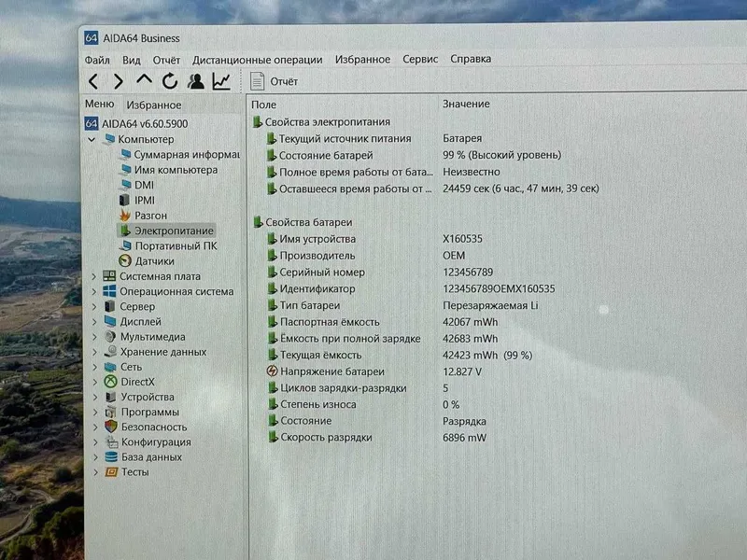
Task: Click the Дисплей monitor icon
Action: (x=110, y=321)
